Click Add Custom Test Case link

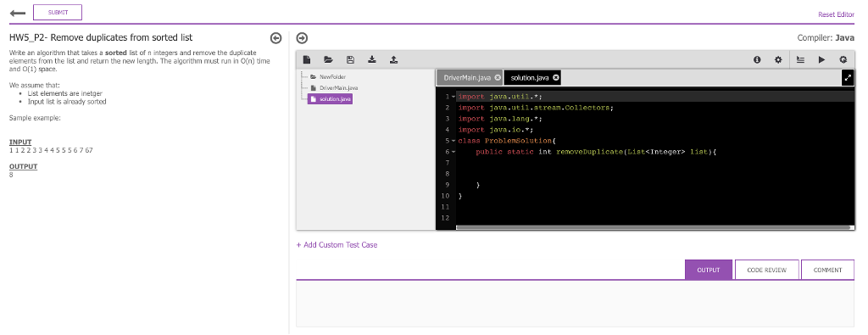(x=337, y=245)
